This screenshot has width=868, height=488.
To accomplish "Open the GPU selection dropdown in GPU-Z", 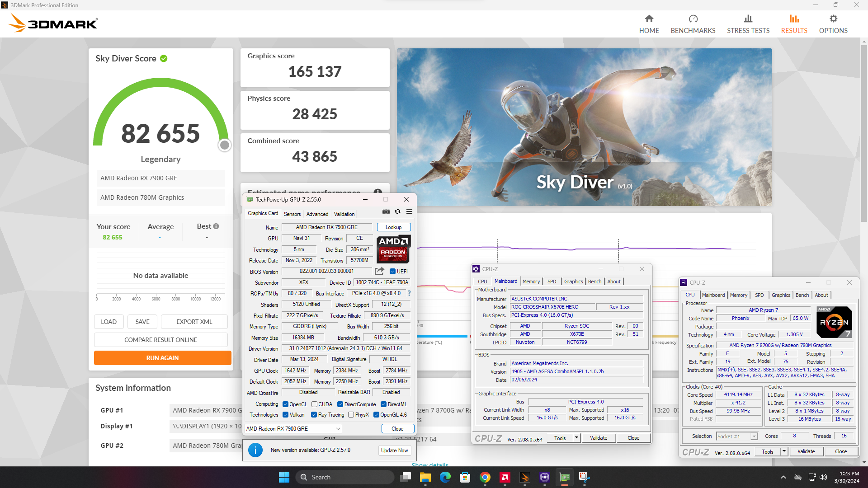I will point(293,429).
